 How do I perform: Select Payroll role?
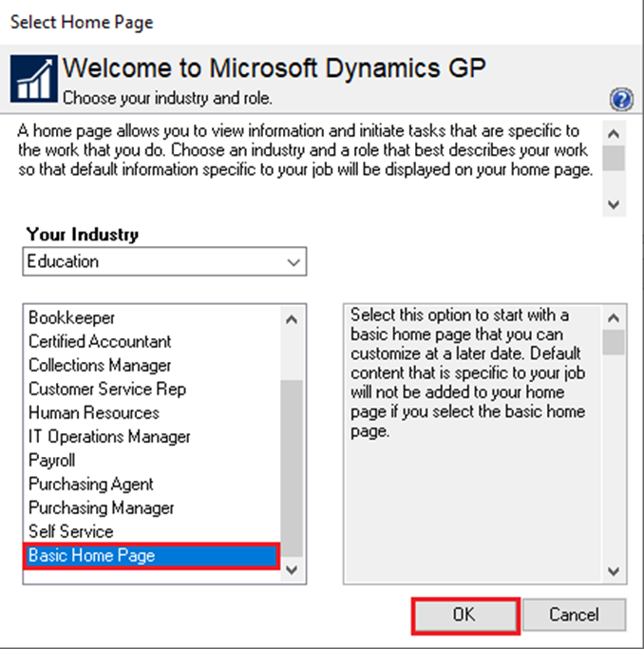click(x=152, y=460)
